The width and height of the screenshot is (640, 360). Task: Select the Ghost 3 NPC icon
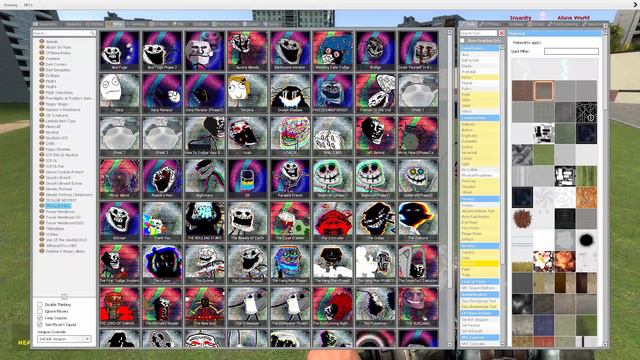pyautogui.click(x=162, y=136)
